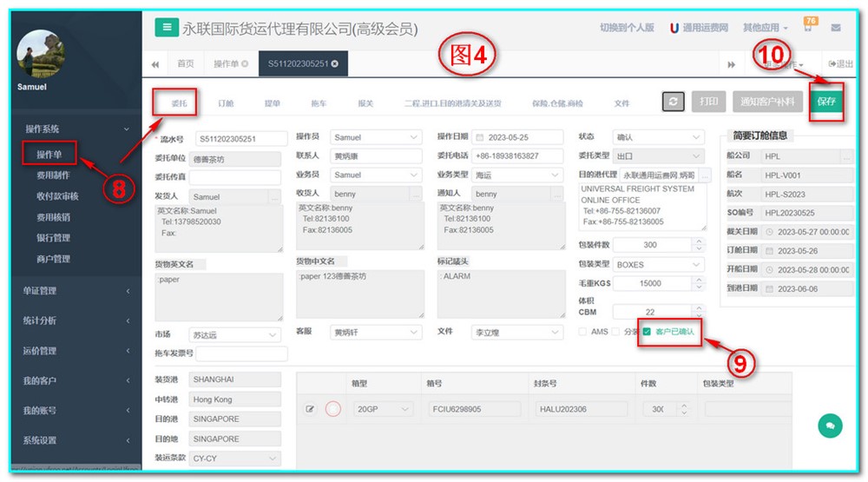
Task: Click the green 保存 button
Action: [x=826, y=102]
